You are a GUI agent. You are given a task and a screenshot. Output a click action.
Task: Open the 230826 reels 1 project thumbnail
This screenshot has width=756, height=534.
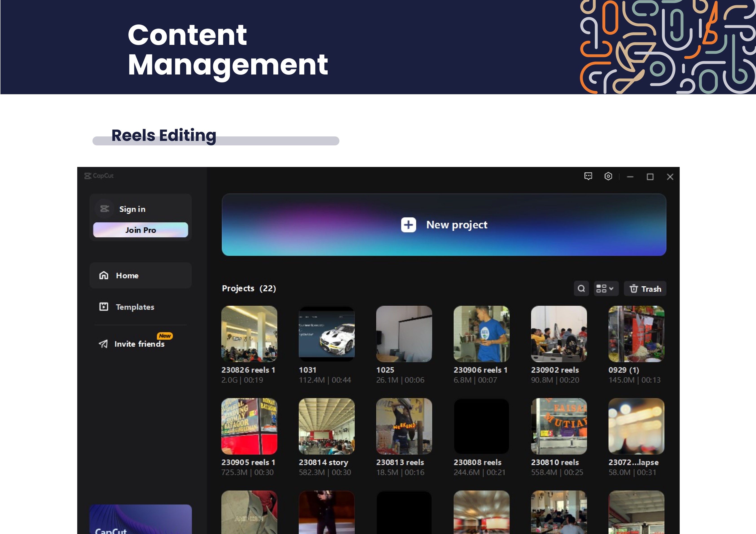[249, 333]
